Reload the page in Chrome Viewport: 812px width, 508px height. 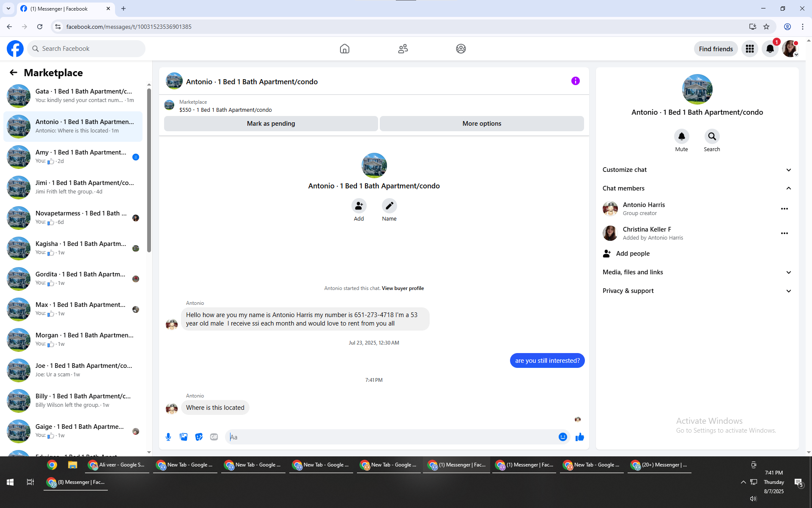pyautogui.click(x=40, y=27)
